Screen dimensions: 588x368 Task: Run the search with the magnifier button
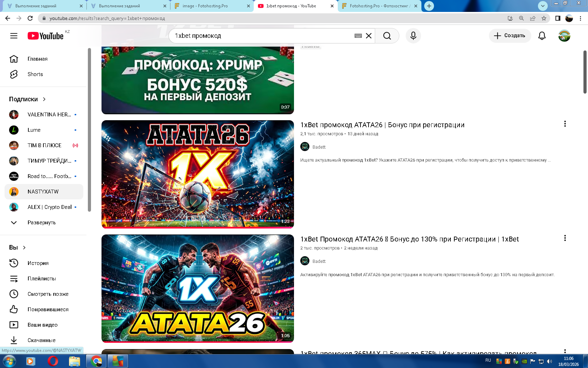387,36
